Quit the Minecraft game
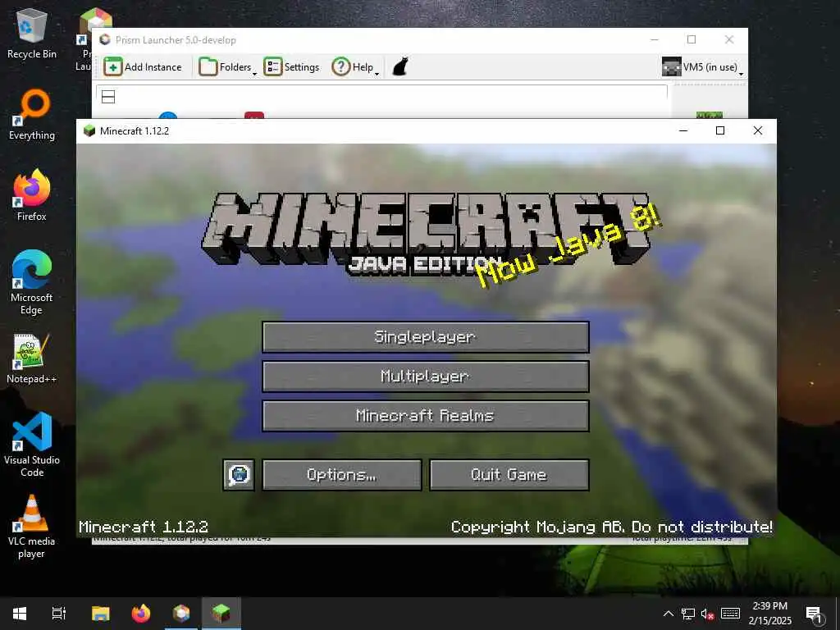 pos(509,475)
